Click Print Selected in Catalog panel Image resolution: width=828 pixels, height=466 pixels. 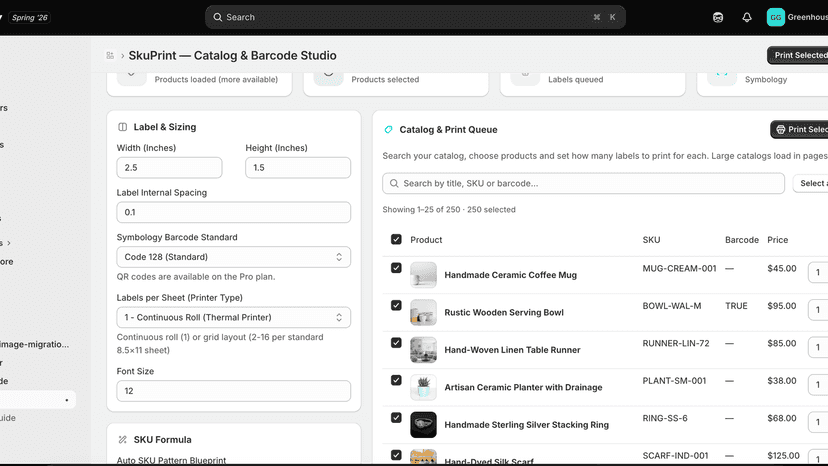(799, 129)
